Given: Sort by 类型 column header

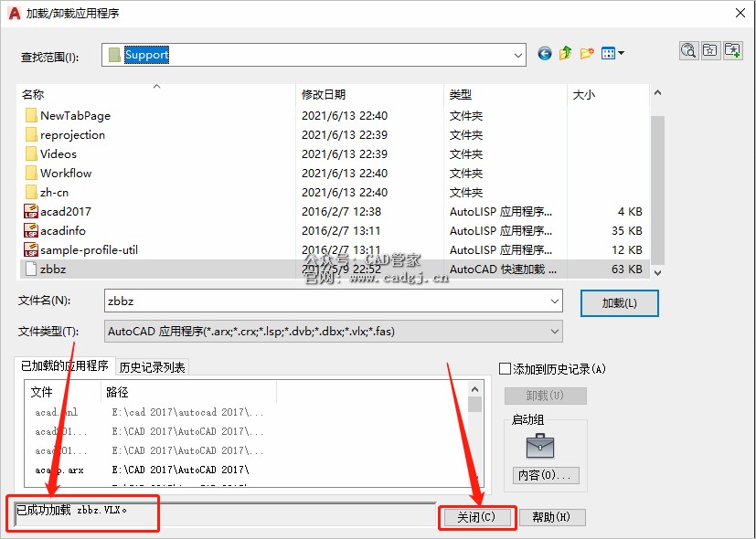Looking at the screenshot, I should [x=506, y=94].
